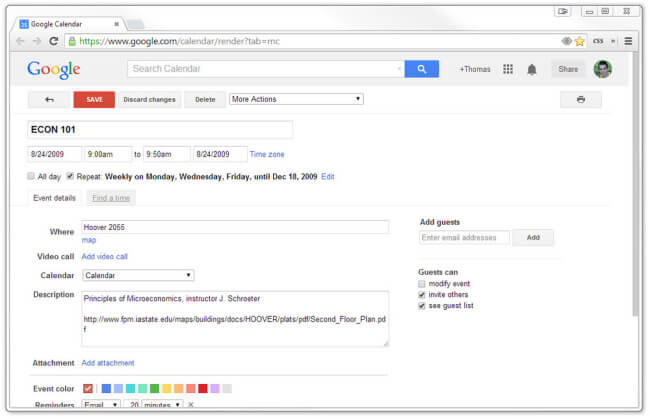Screen dimensions: 650x419
Task: Choose the bold blue event color
Action: pyautogui.click(x=106, y=388)
